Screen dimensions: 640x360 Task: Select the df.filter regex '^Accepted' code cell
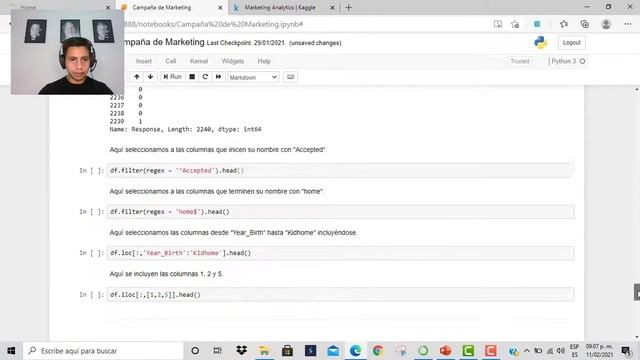pyautogui.click(x=340, y=171)
